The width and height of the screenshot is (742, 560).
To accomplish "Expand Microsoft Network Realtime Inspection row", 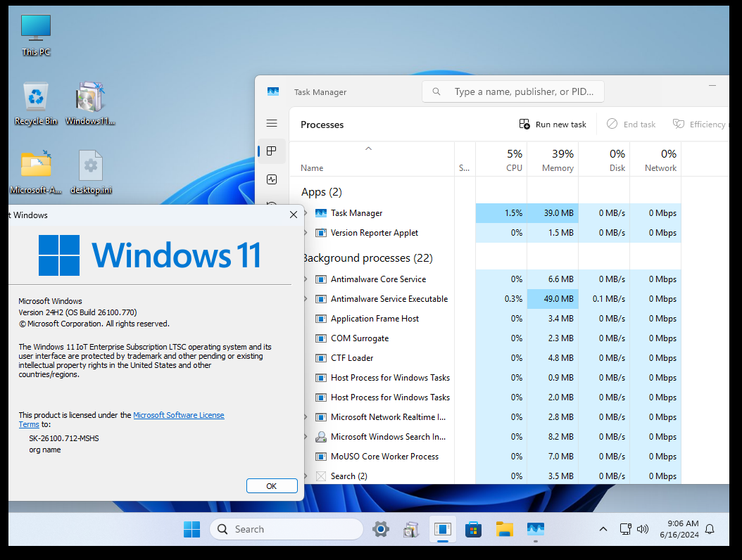I will tap(306, 417).
